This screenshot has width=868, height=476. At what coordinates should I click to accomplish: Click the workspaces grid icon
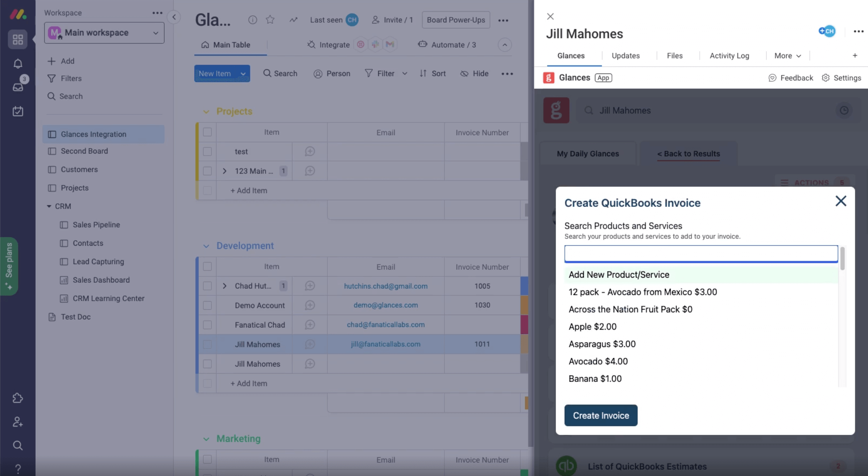tap(18, 39)
